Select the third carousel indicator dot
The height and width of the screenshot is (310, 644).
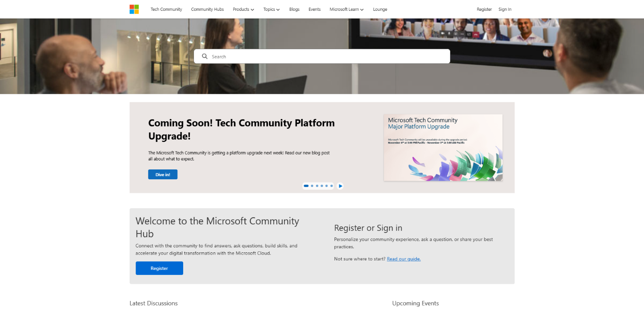tap(316, 186)
